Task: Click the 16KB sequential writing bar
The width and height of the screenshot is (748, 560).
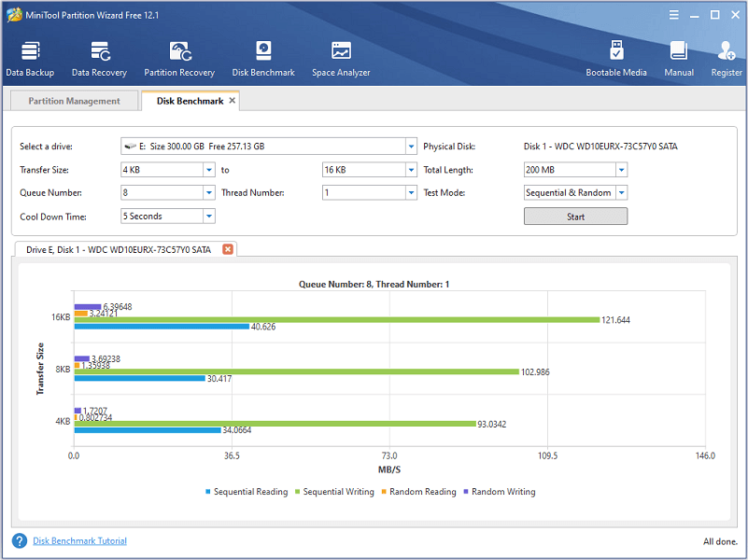Action: point(337,320)
